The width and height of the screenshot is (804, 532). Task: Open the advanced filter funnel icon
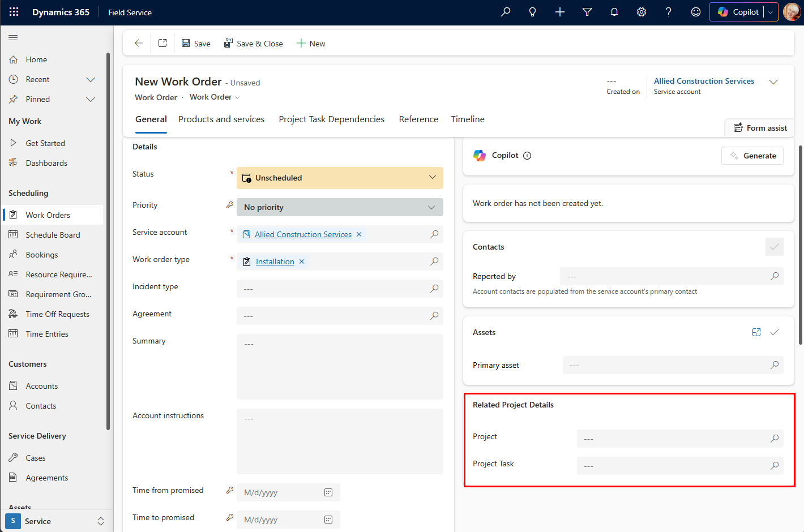[587, 12]
